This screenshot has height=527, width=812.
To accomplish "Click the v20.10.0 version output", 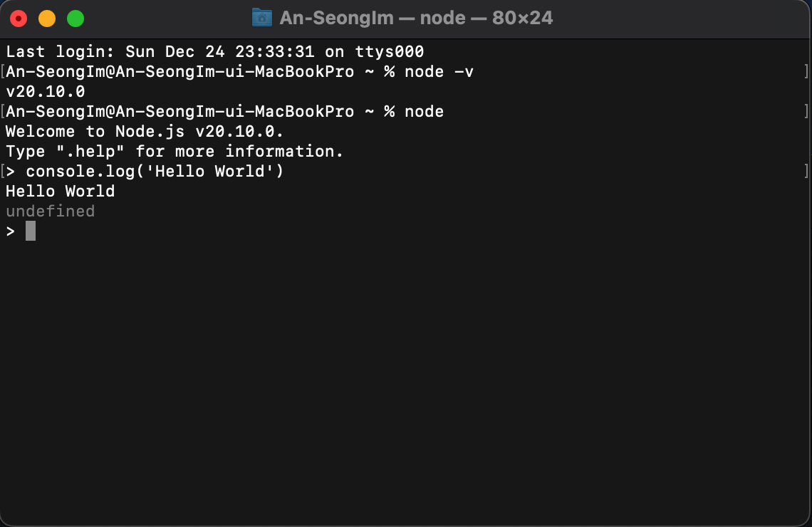I will 45,92.
